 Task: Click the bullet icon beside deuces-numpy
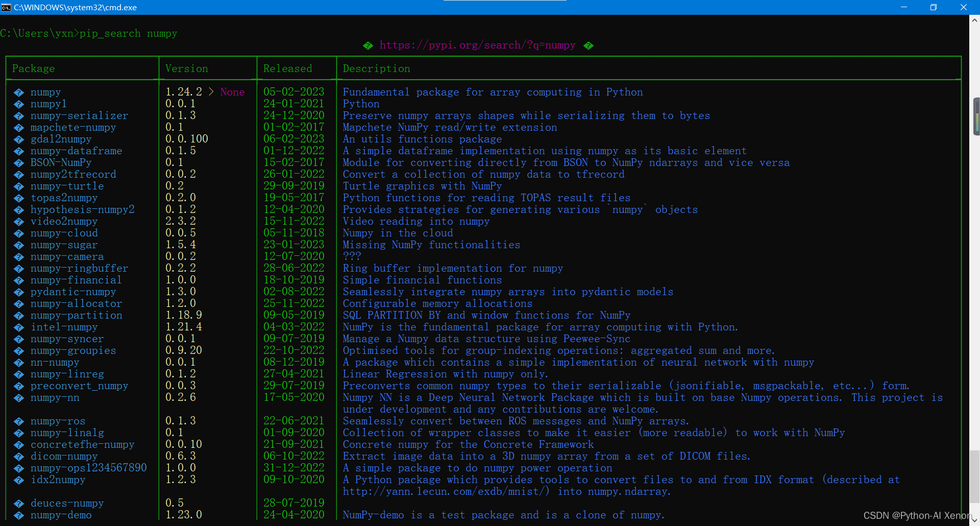pyautogui.click(x=19, y=504)
